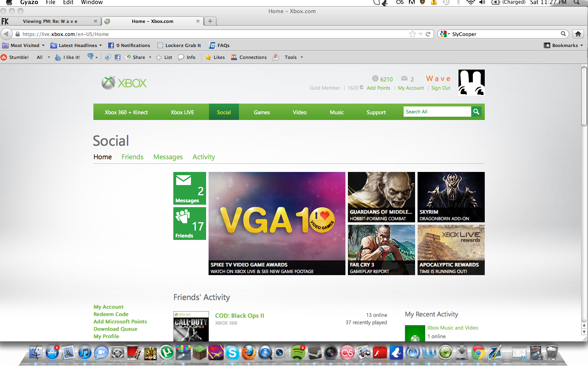Open the StumbleUpon All topics dropdown
Image resolution: width=588 pixels, height=366 pixels.
tap(43, 57)
